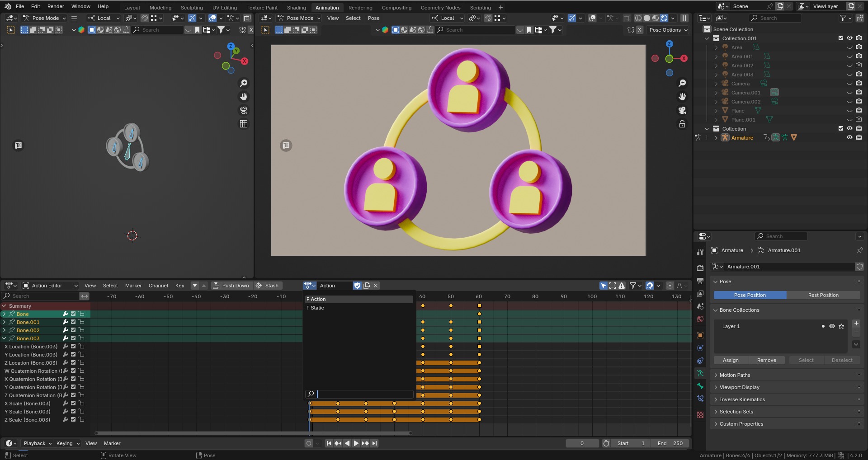Uncheck the Collection.001 exclude checkbox

pyautogui.click(x=841, y=38)
